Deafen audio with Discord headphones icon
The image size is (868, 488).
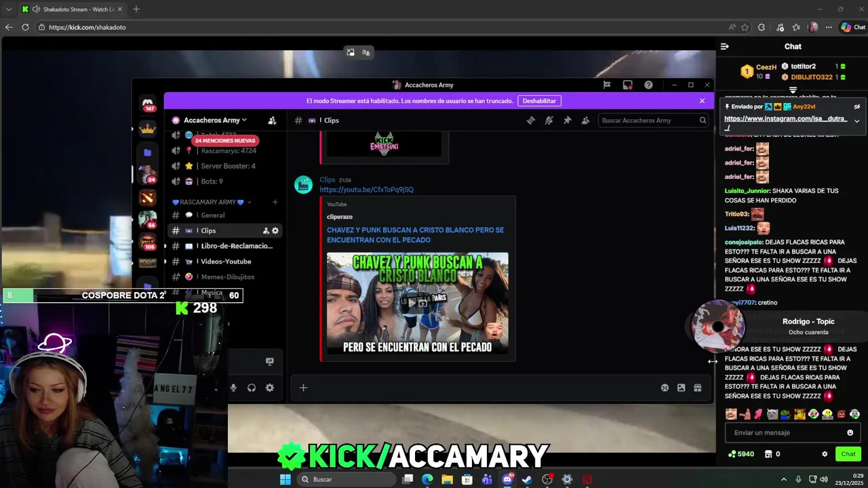(x=252, y=388)
